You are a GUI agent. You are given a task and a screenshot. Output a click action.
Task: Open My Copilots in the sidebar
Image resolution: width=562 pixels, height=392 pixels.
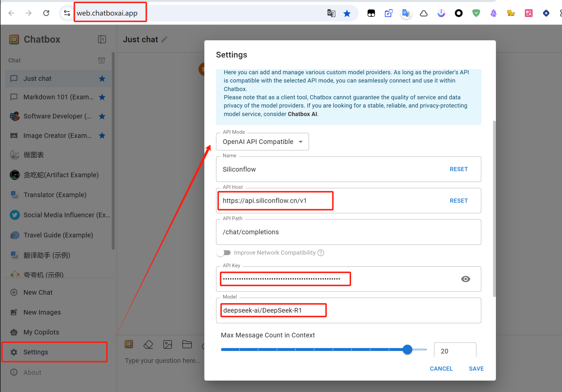[41, 332]
